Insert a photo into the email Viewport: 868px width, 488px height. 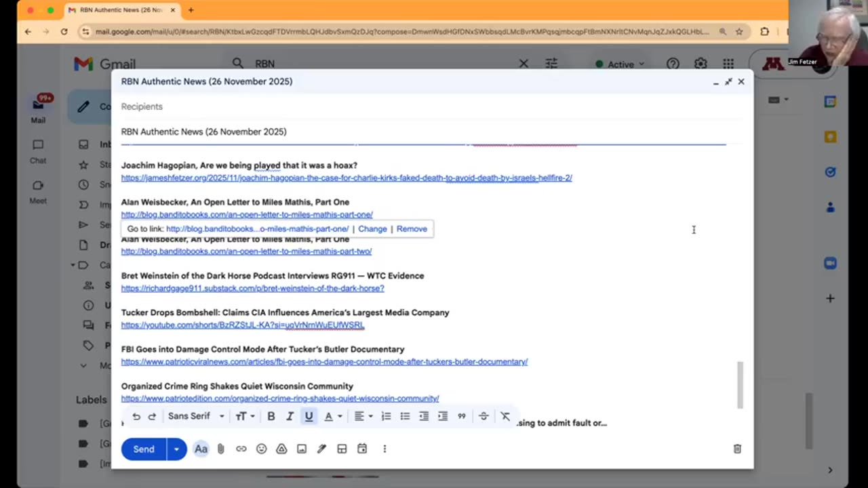pyautogui.click(x=302, y=449)
